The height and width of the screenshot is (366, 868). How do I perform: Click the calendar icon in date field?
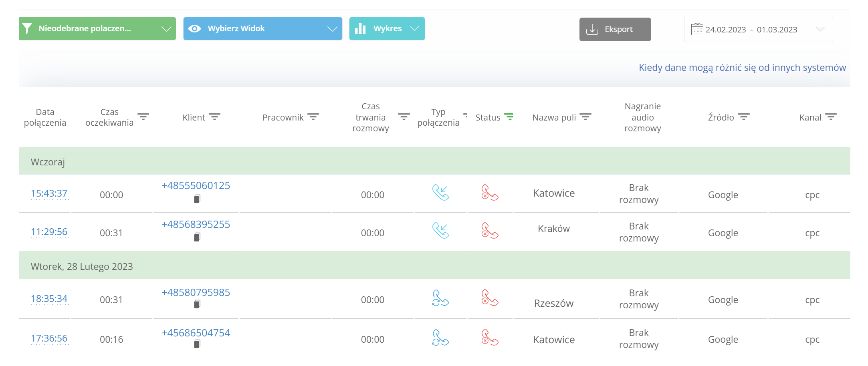pos(697,29)
